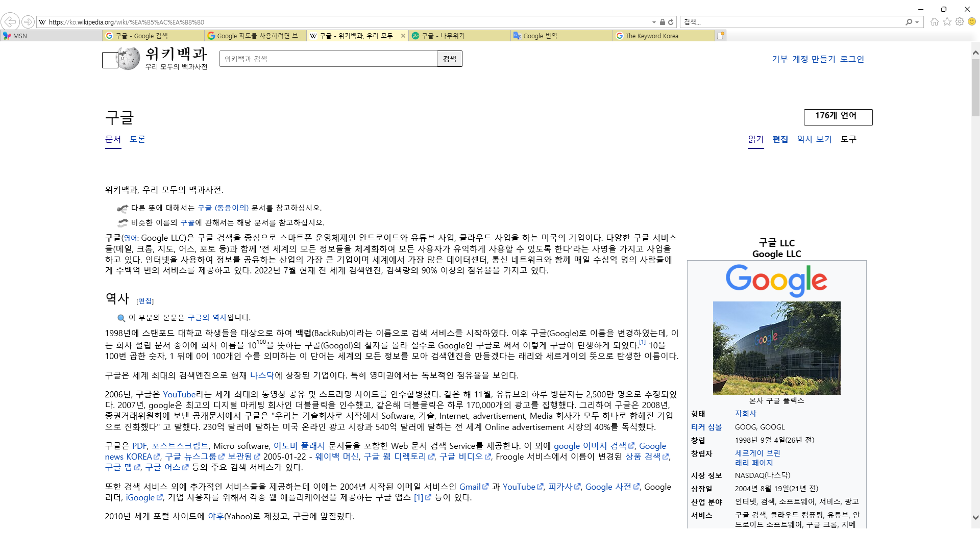The image size is (980, 557).
Task: Open the 도구 tools menu on the article
Action: click(848, 139)
